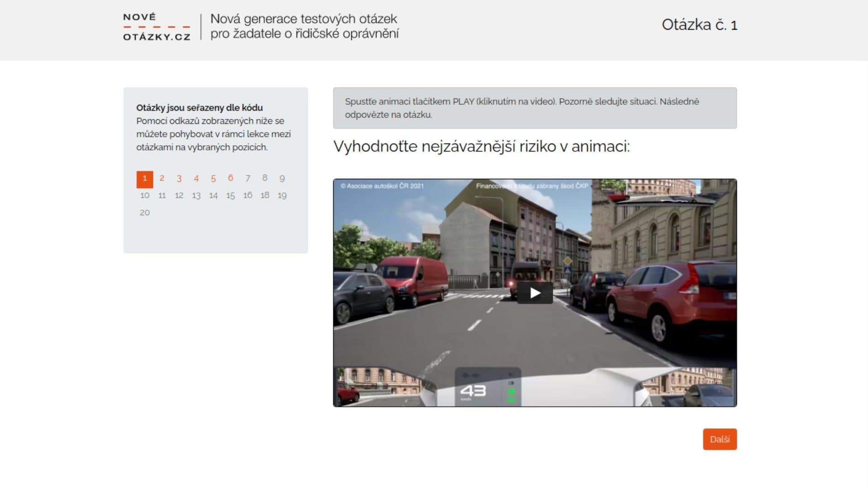Select question 12
Screen dimensions: 868x489
point(179,195)
